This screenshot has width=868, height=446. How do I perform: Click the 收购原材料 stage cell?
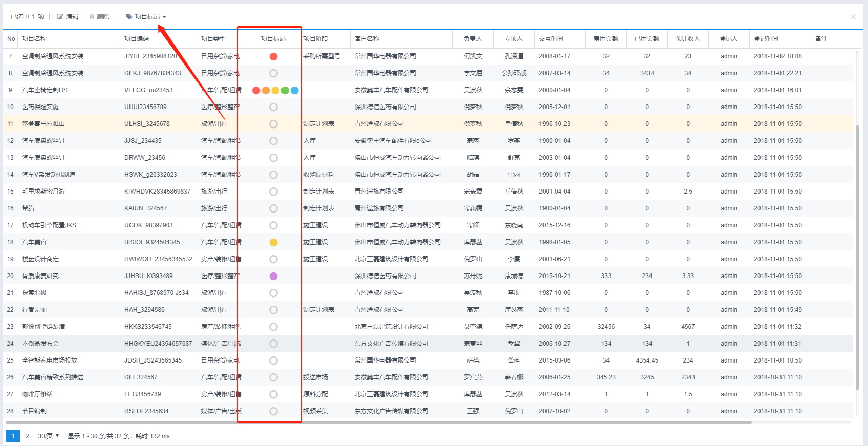[319, 175]
